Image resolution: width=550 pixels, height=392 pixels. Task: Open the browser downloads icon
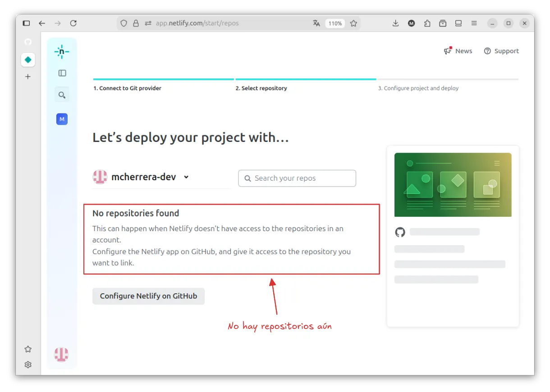coord(395,23)
